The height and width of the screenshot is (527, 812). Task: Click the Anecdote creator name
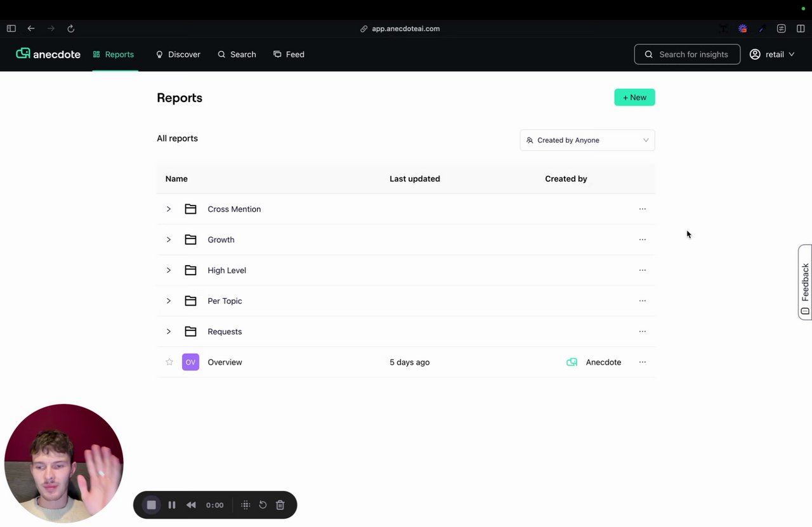pyautogui.click(x=603, y=362)
